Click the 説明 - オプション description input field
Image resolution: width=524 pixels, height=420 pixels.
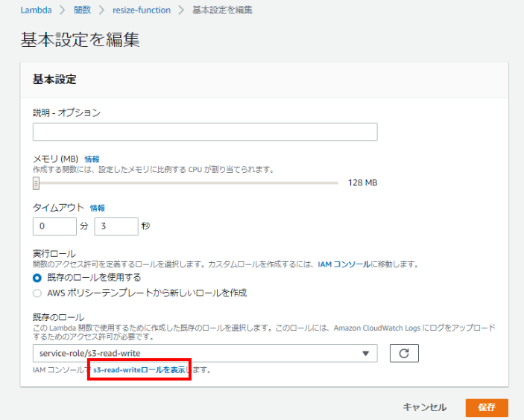(x=205, y=132)
